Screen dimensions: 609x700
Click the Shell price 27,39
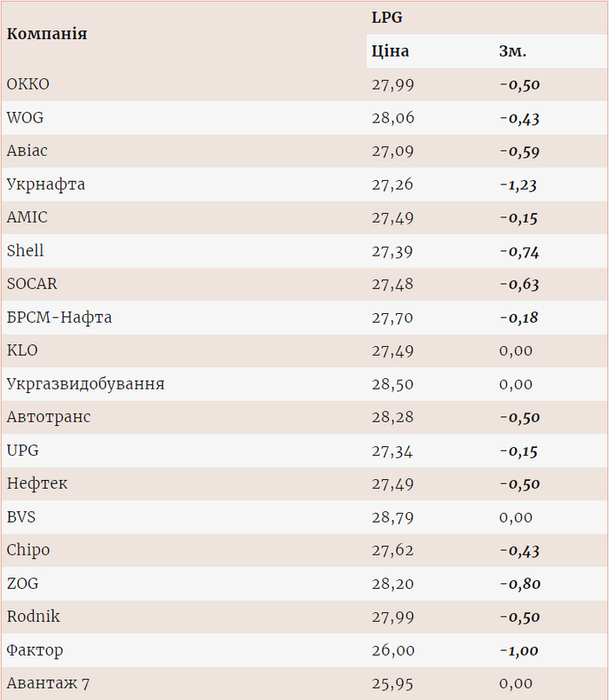(392, 251)
